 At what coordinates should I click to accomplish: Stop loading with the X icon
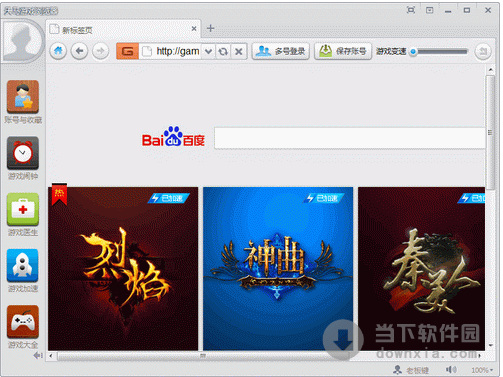[x=239, y=51]
